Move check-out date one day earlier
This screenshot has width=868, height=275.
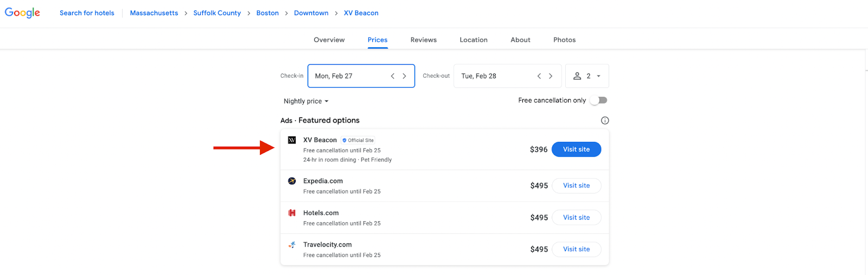coord(539,76)
